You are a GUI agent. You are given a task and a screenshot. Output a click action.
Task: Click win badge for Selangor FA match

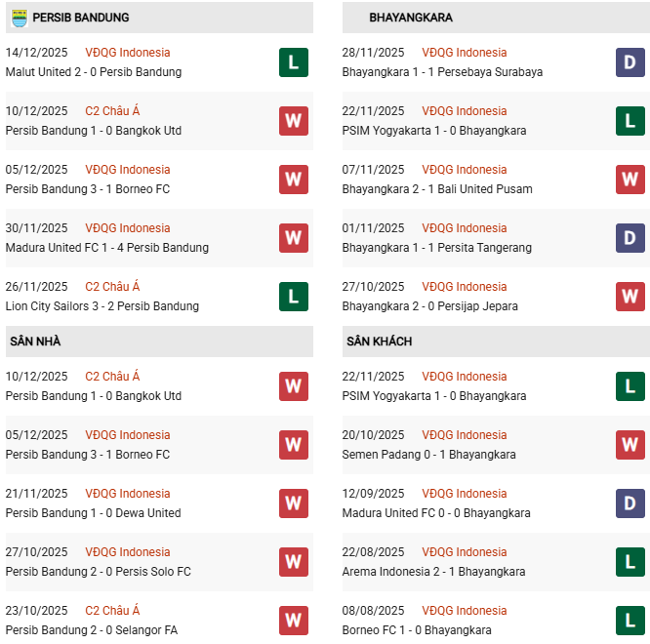294,621
